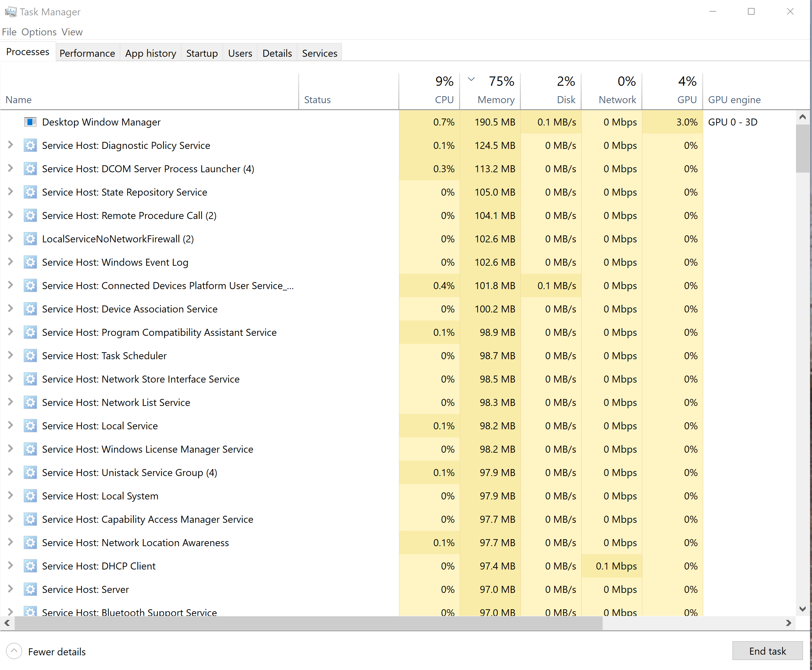Open the Options menu
This screenshot has width=812, height=670.
click(39, 32)
